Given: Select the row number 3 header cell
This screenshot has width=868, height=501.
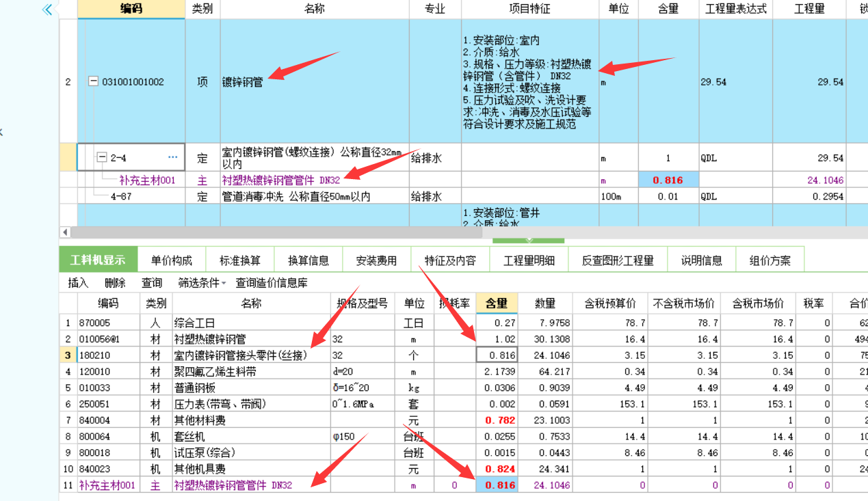Looking at the screenshot, I should 68,355.
